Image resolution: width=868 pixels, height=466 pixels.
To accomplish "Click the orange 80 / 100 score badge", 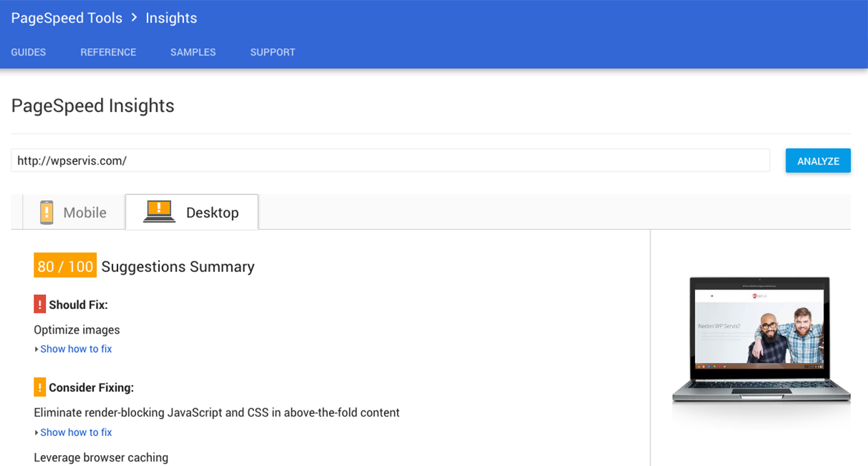I will [65, 266].
